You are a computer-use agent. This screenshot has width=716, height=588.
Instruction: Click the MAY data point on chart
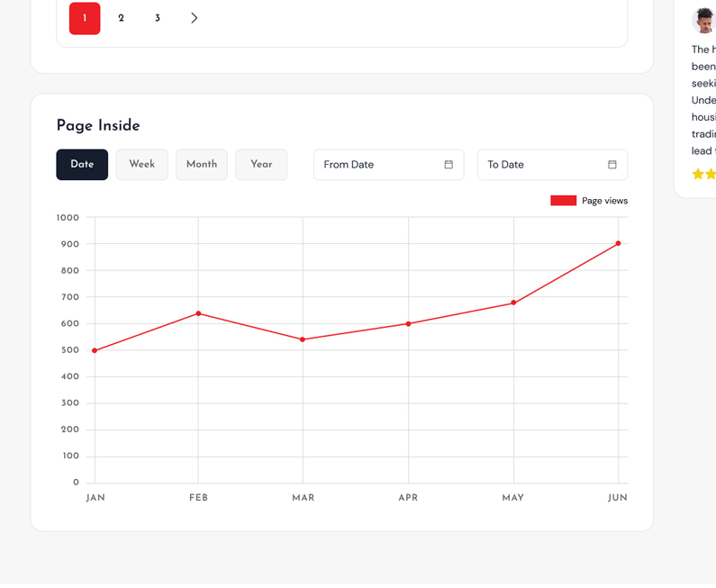(x=513, y=303)
